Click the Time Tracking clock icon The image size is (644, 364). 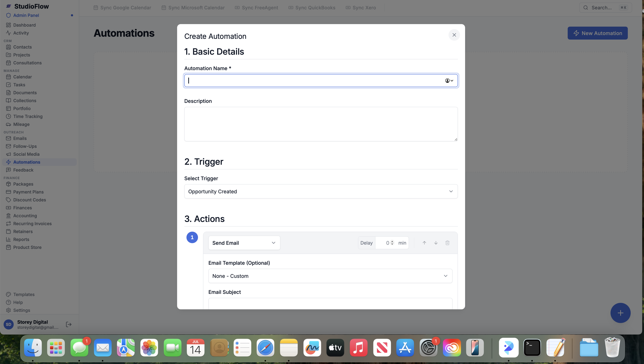pos(8,117)
